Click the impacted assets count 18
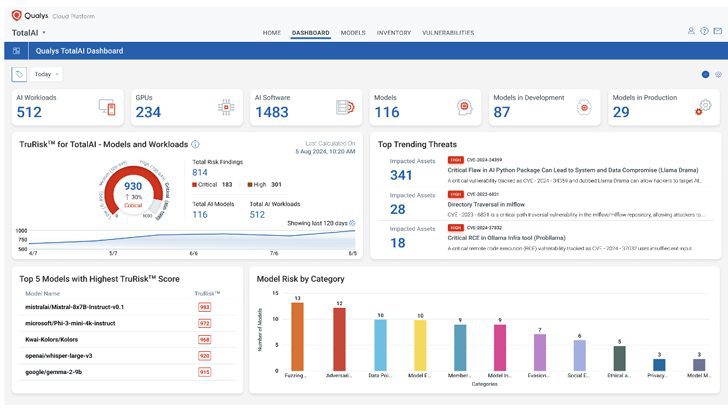Viewport: 728px width, 410px height. pos(397,243)
